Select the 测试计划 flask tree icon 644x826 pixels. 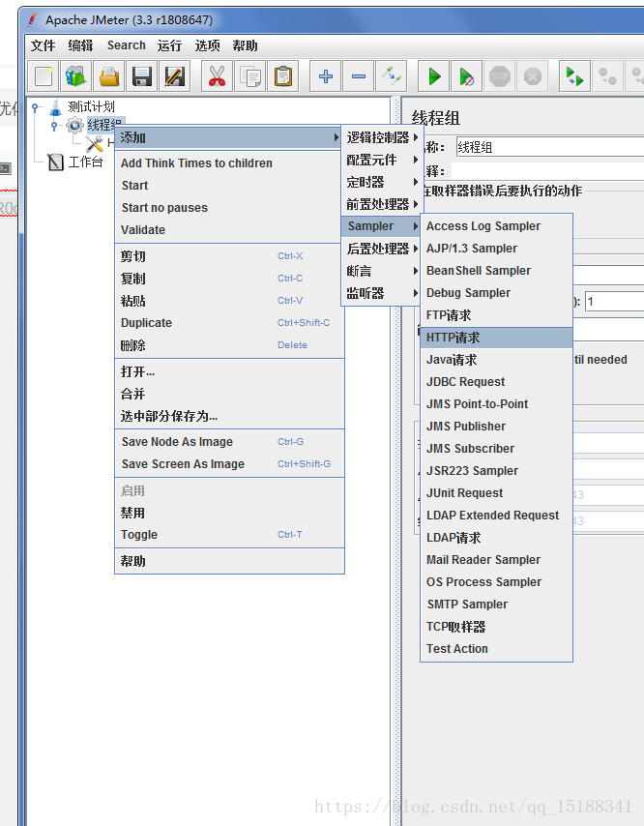click(55, 107)
